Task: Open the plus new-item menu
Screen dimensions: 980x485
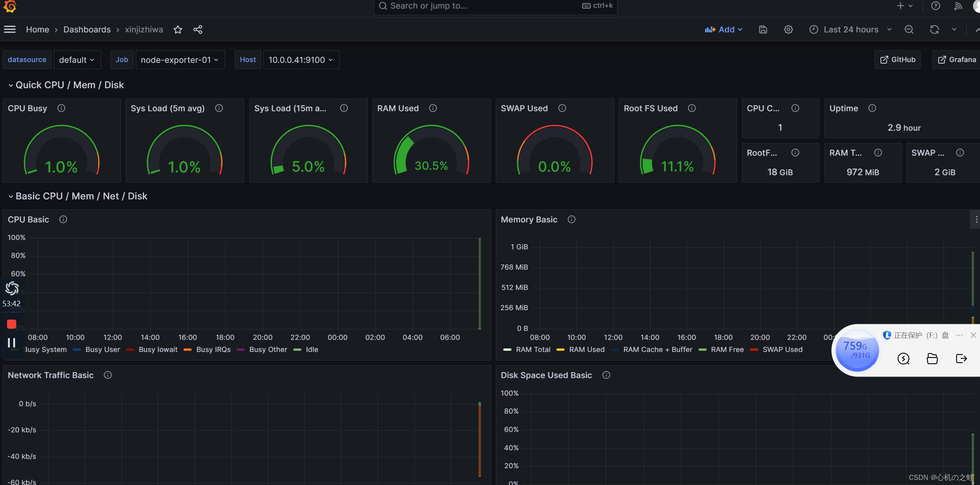Action: 904,6
